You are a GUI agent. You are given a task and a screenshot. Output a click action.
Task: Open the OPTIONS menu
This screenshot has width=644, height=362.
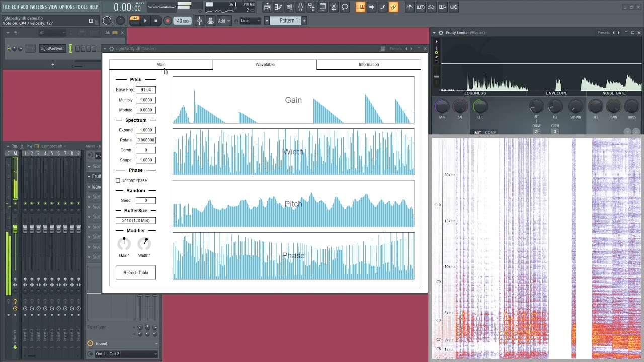pyautogui.click(x=67, y=7)
